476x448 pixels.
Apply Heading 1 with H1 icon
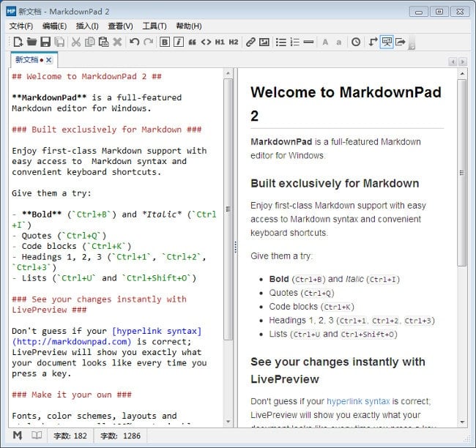tap(220, 42)
